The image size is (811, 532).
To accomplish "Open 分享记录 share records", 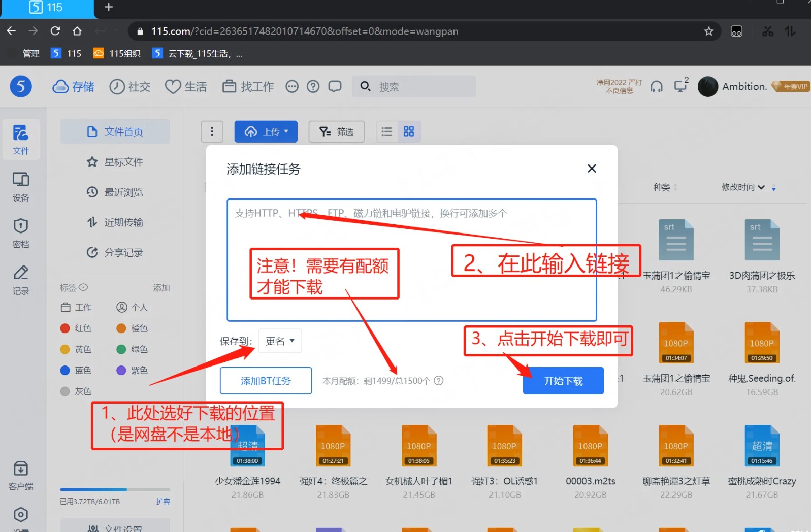I will [x=115, y=252].
